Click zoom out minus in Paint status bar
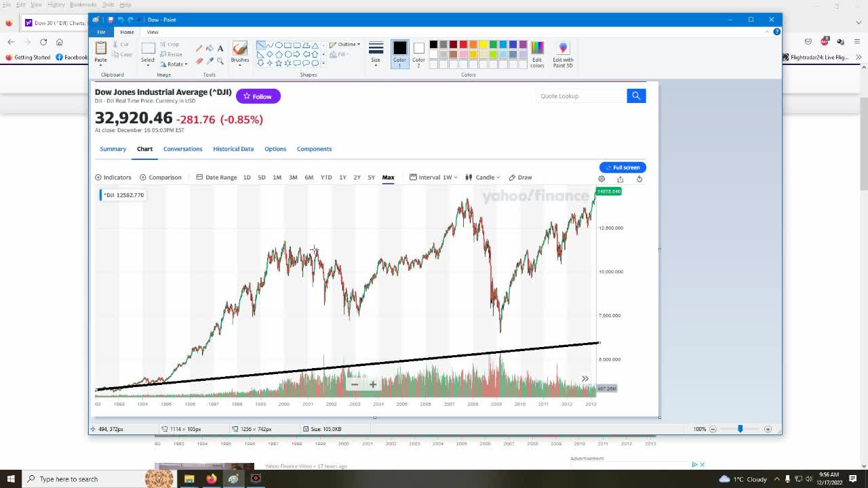Viewport: 868px width, 488px height. tap(713, 429)
